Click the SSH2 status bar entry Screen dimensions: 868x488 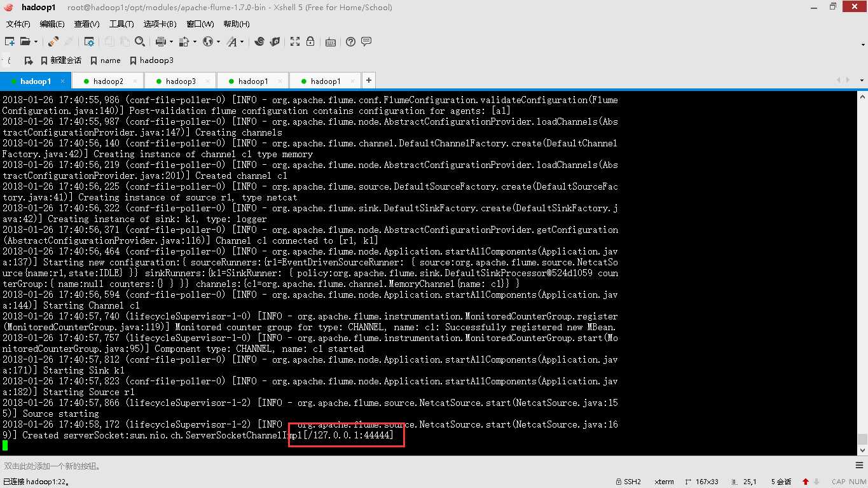coord(628,482)
